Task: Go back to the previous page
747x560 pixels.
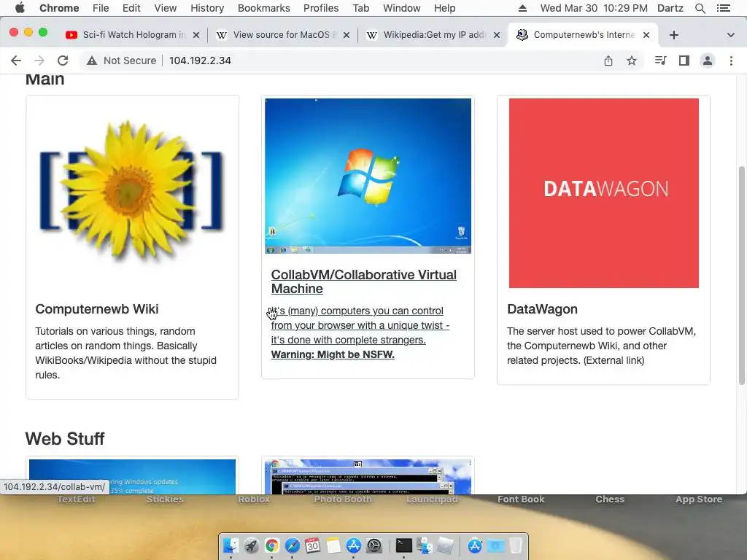Action: 16,61
